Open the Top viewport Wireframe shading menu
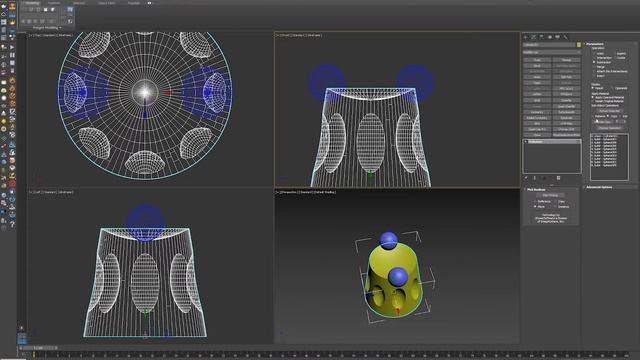The image size is (640, 360). [x=65, y=36]
